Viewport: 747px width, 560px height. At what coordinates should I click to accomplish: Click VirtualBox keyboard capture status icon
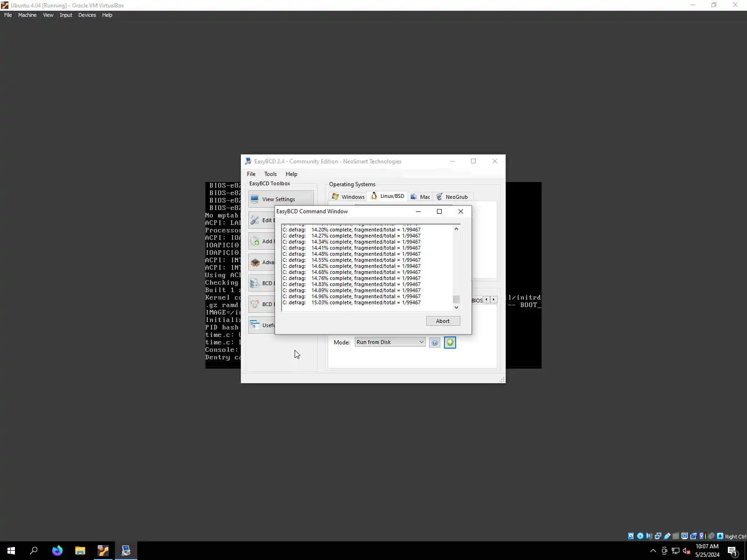point(720,536)
